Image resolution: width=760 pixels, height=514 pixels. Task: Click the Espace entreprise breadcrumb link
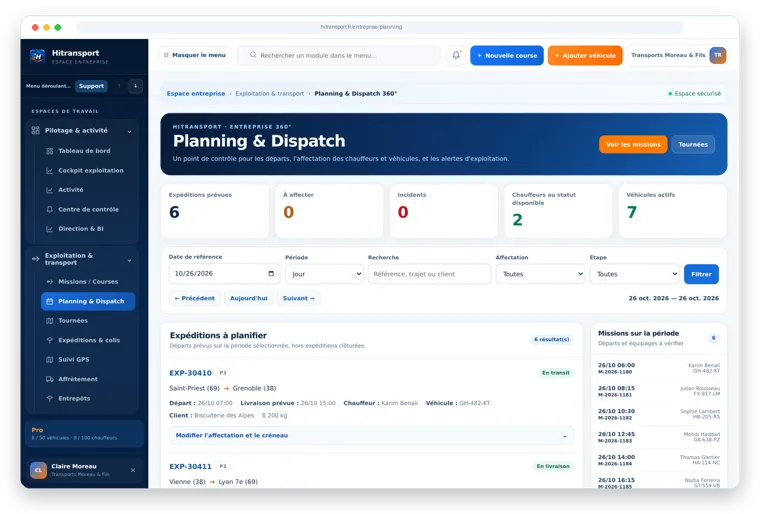click(196, 94)
